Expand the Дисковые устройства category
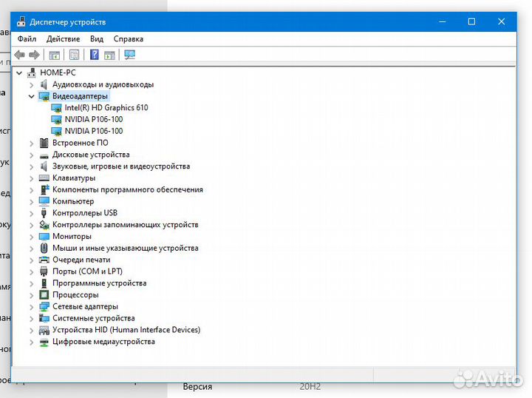 (32, 155)
